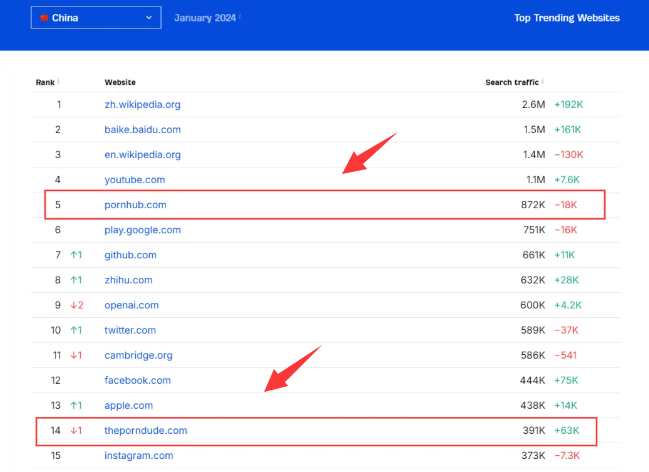649x472 pixels.
Task: Click the 1.1M traffic value
Action: coord(536,180)
